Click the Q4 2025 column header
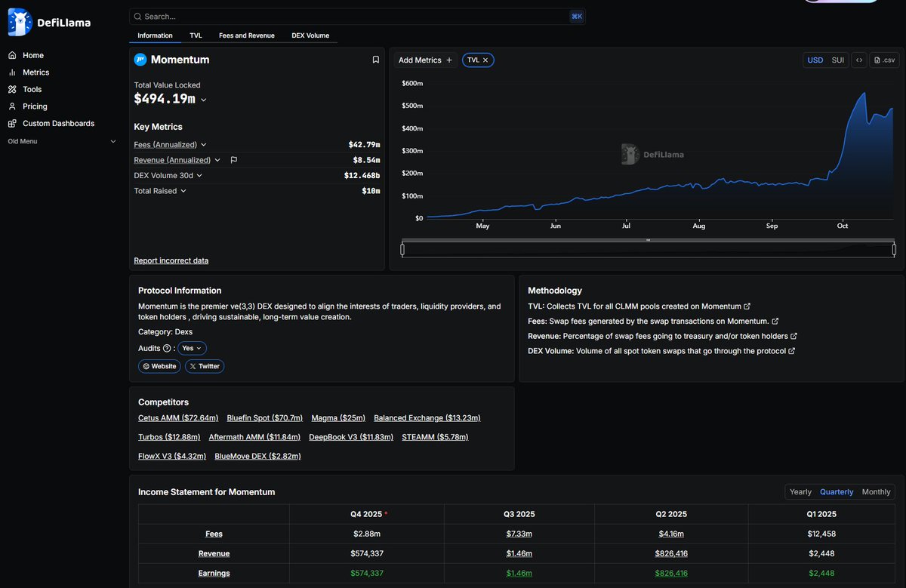Viewport: 906px width, 588px height. coord(366,514)
